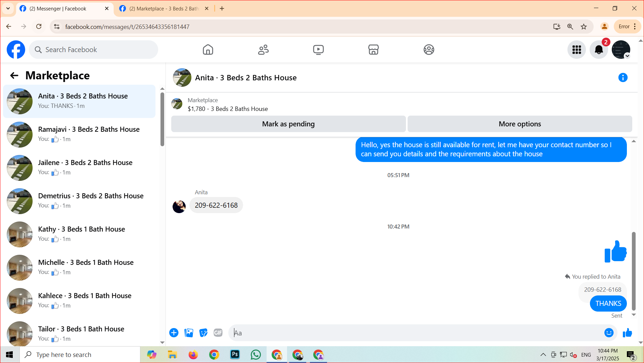644x363 pixels.
Task: Click the address bar URL
Action: tap(127, 27)
